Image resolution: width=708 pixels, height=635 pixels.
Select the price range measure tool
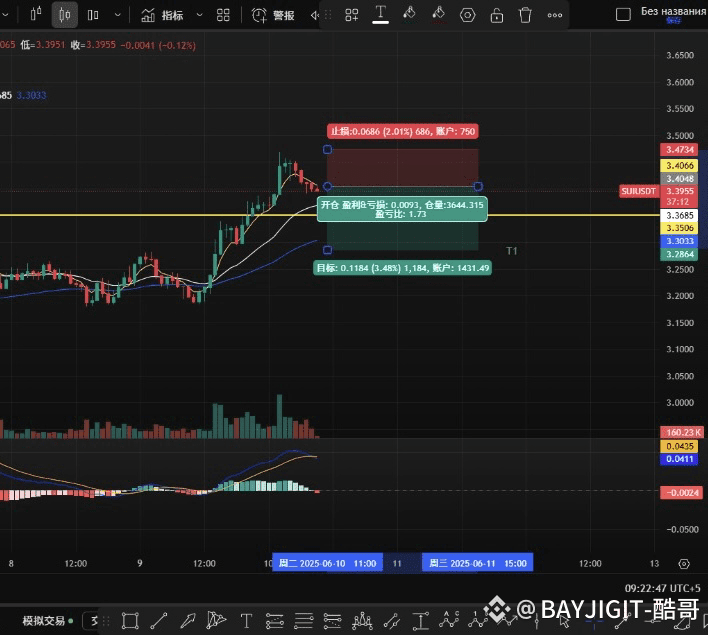pyautogui.click(x=420, y=621)
